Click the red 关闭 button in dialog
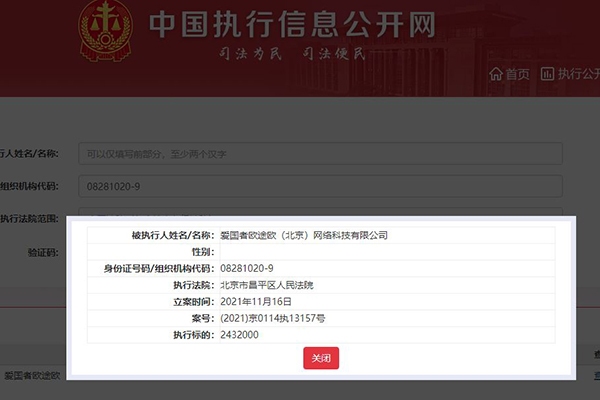The width and height of the screenshot is (600, 400). 321,358
